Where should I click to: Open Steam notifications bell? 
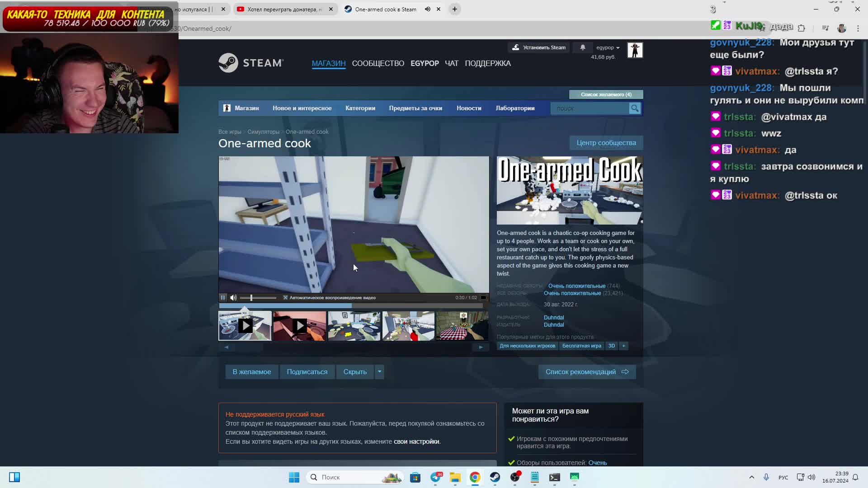(582, 47)
